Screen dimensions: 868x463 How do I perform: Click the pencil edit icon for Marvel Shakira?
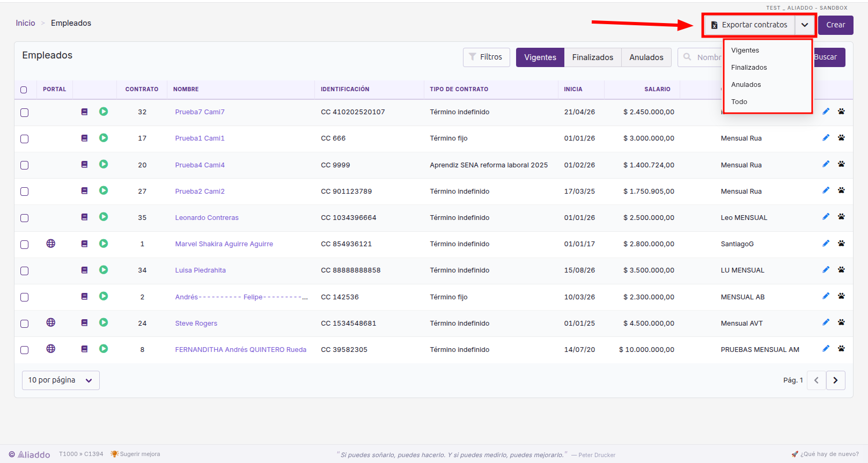826,244
